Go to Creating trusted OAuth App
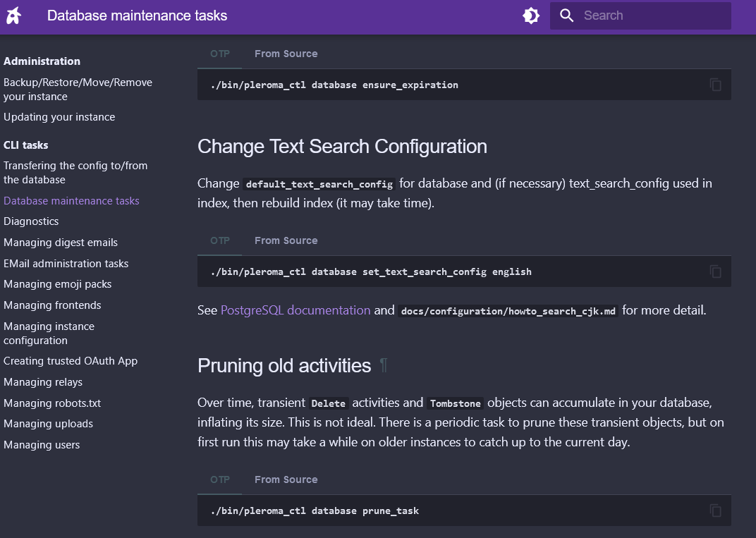This screenshot has height=538, width=756. [x=71, y=361]
